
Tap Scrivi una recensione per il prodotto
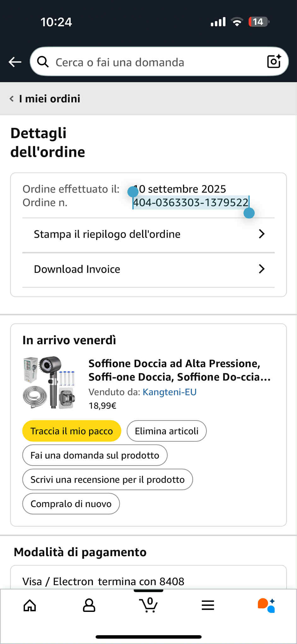point(107,479)
